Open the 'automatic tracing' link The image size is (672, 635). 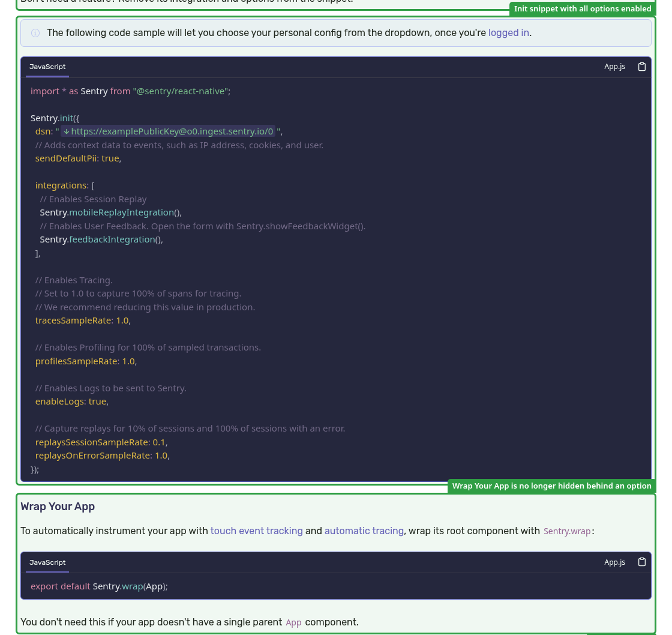(x=364, y=531)
